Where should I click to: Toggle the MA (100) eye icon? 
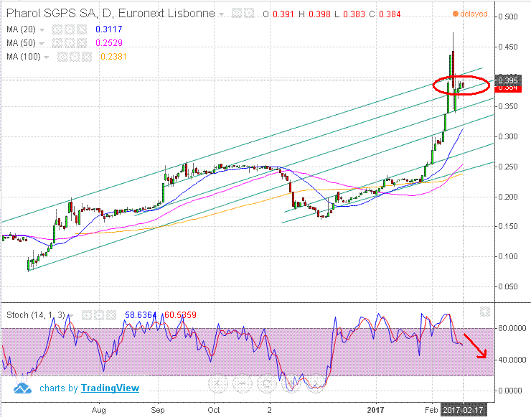[x=62, y=57]
